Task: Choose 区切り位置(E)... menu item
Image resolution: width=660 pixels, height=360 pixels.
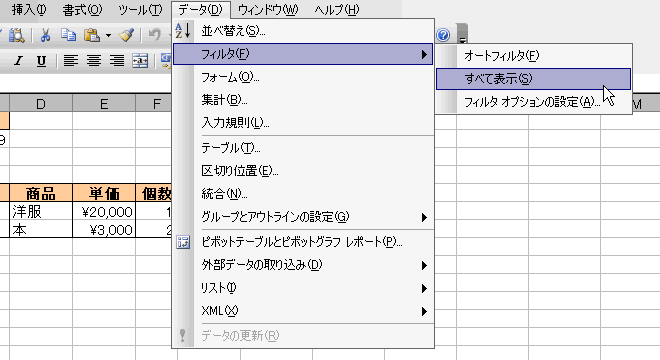Action: pyautogui.click(x=303, y=171)
